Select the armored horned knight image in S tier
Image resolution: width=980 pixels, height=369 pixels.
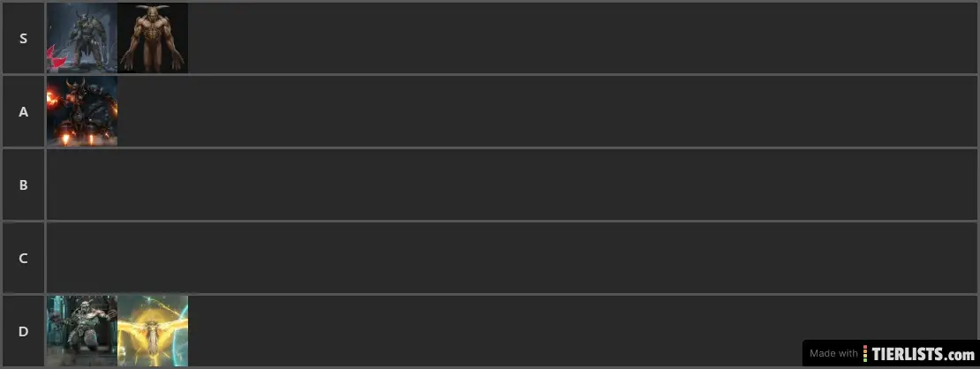pos(82,38)
